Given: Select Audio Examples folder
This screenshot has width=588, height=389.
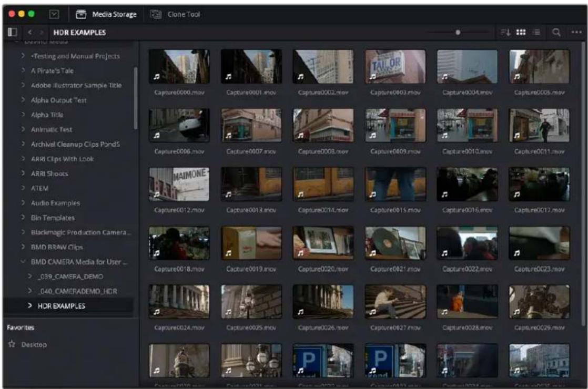Looking at the screenshot, I should pos(56,203).
